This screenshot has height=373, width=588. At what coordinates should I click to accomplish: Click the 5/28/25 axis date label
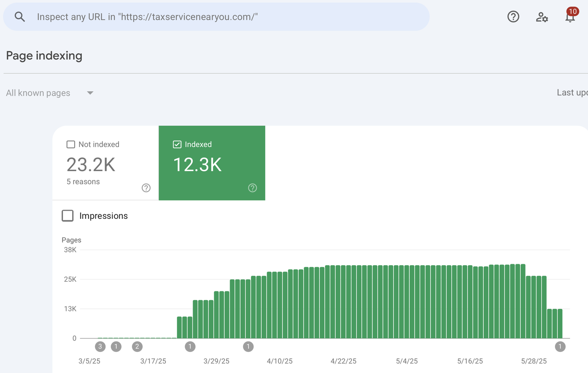coord(534,362)
